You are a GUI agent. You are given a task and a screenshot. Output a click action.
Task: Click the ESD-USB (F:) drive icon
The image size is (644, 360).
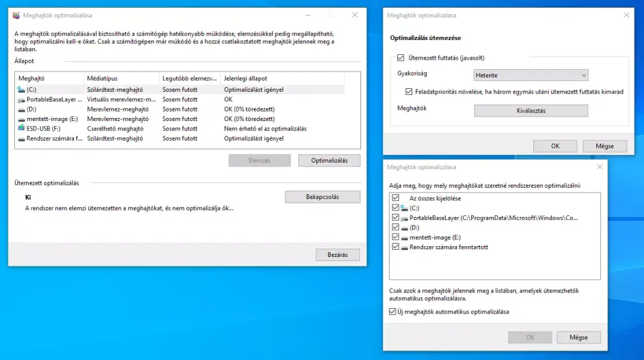click(x=21, y=129)
